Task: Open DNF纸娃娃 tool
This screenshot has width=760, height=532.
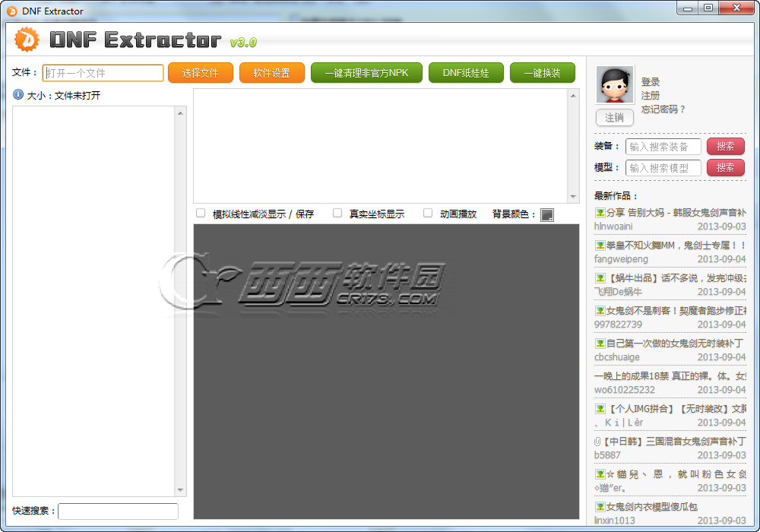Action: click(x=466, y=73)
